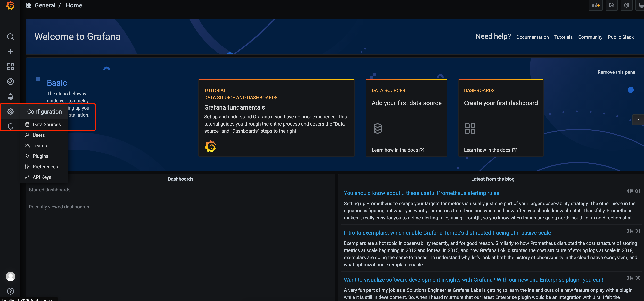The height and width of the screenshot is (301, 644).
Task: Click Remove this panel link
Action: pyautogui.click(x=617, y=72)
